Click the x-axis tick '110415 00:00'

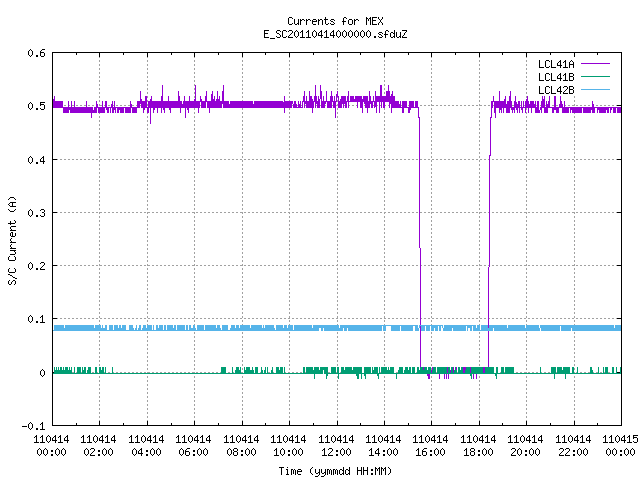pos(620,446)
